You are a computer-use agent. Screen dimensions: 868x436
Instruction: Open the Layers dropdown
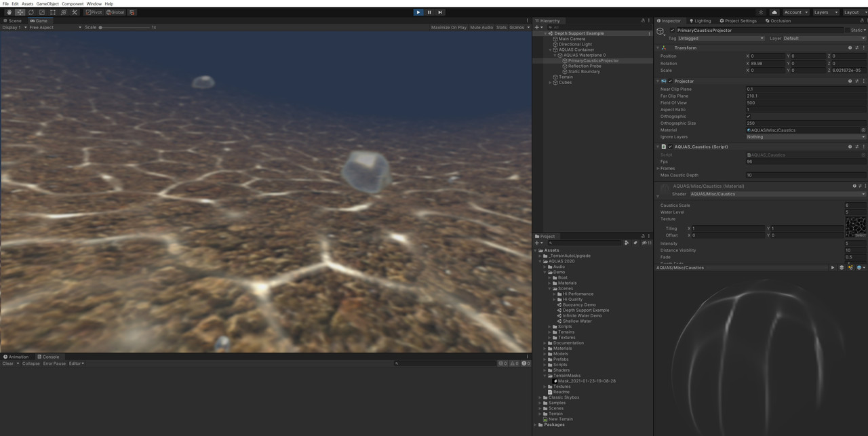[x=825, y=12]
